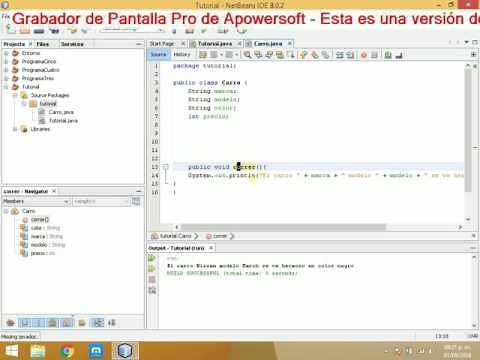The width and height of the screenshot is (480, 360).
Task: Click the Shift Line Left icon
Action: (339, 55)
